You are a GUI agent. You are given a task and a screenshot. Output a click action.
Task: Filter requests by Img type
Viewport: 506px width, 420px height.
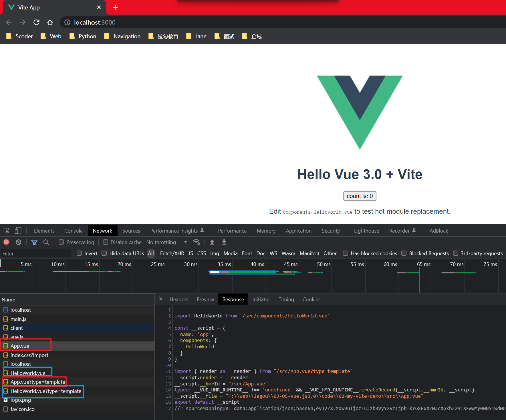pos(215,253)
